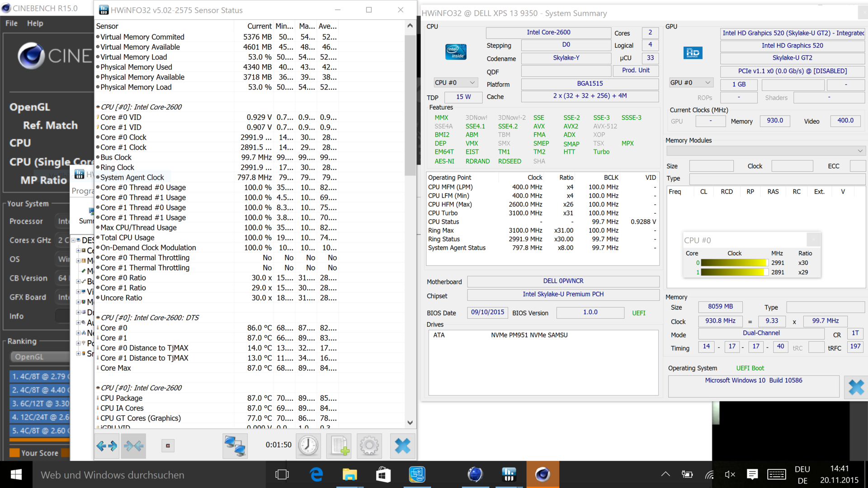Switch to HWiNFO taskbar icon

click(x=509, y=474)
